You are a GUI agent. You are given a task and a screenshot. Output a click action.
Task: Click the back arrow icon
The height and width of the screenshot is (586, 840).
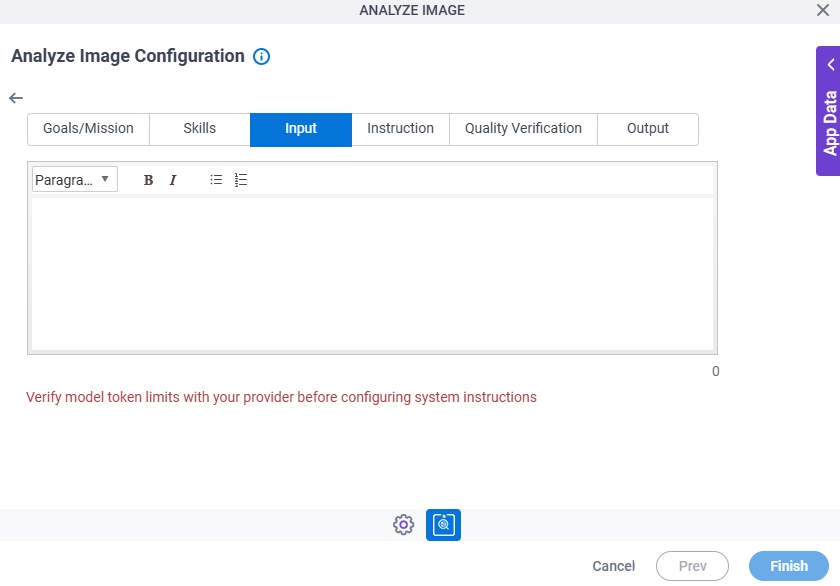(16, 98)
